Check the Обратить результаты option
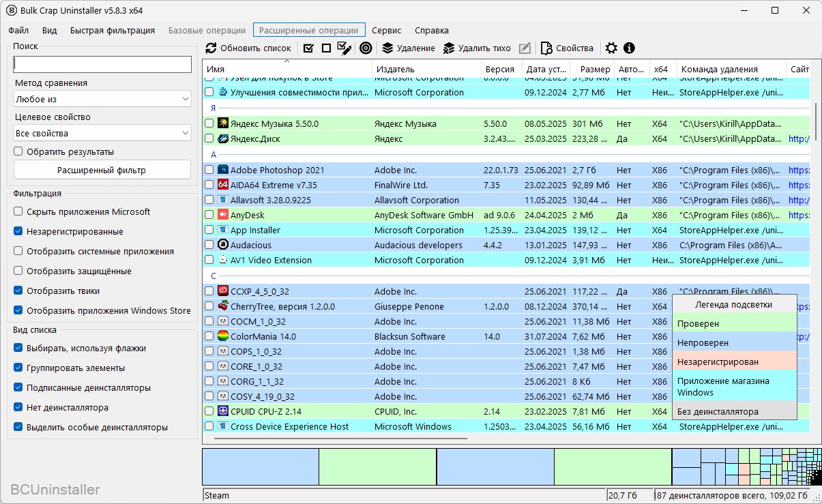 click(x=18, y=151)
